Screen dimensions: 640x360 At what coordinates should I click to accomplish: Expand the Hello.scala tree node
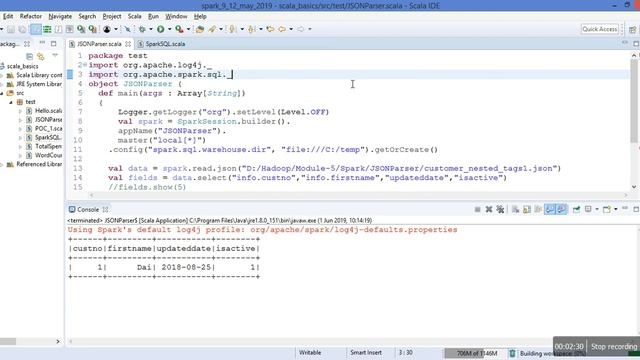pyautogui.click(x=20, y=111)
